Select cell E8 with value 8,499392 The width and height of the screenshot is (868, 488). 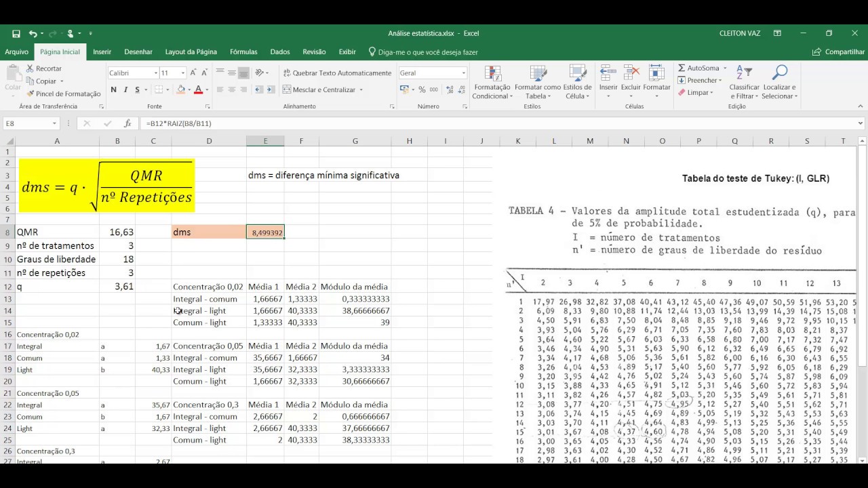tap(265, 232)
